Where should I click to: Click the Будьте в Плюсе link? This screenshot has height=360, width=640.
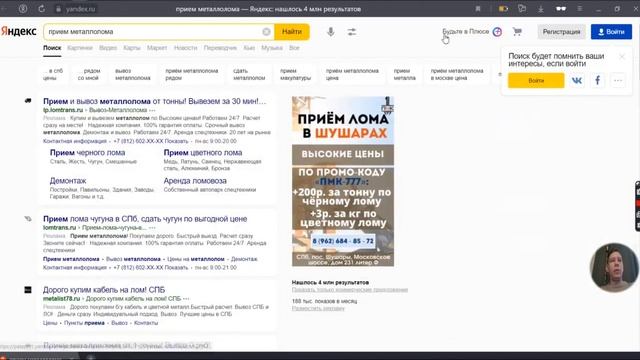[466, 31]
